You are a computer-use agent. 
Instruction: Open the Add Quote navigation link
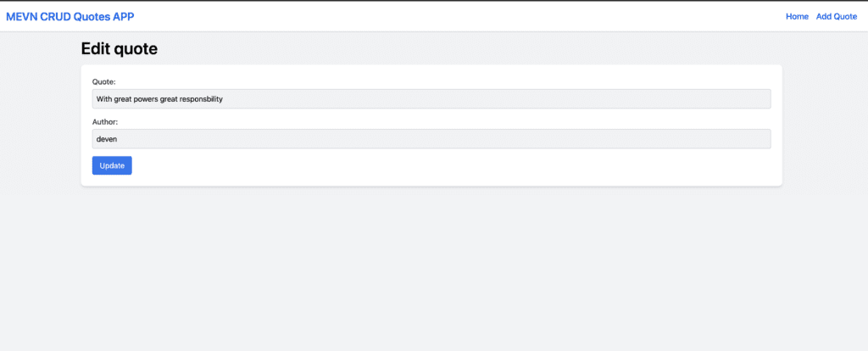837,17
